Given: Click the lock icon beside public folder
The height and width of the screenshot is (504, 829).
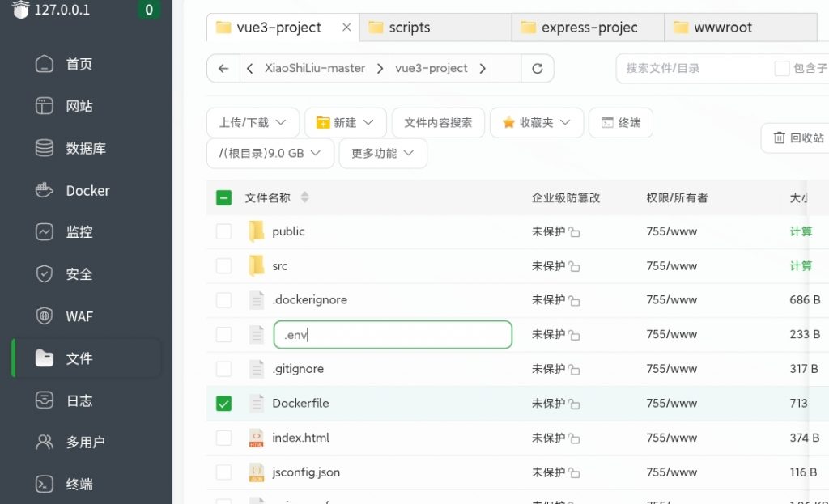Looking at the screenshot, I should [x=574, y=232].
